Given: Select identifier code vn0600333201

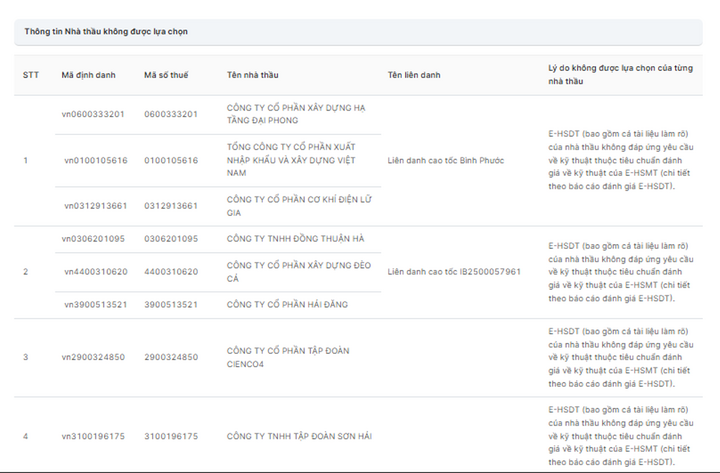Looking at the screenshot, I should point(93,114).
